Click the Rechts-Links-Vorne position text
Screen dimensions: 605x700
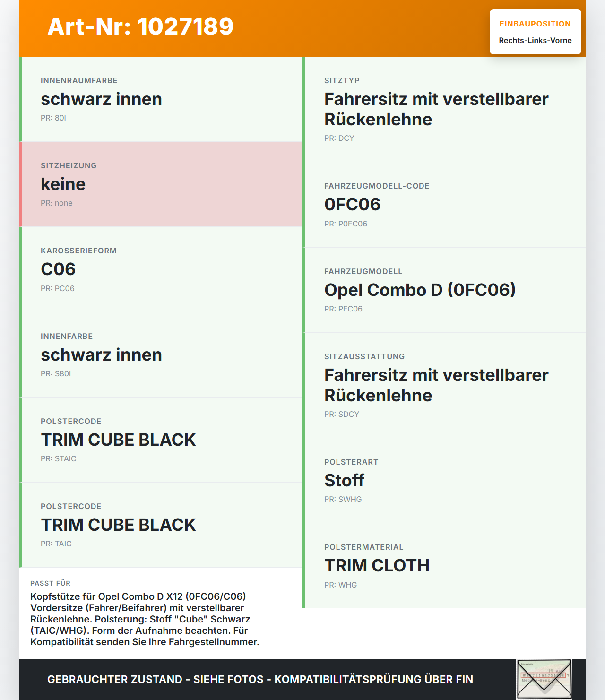536,40
